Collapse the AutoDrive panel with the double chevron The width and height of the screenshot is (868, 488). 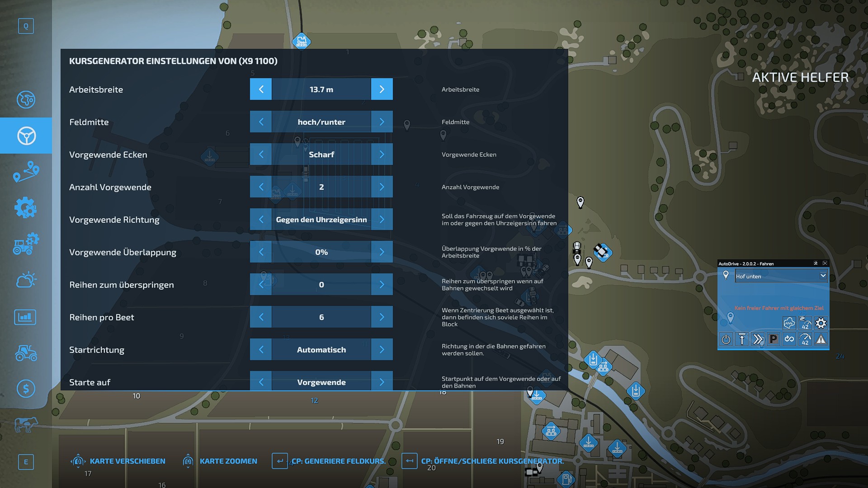tap(816, 263)
